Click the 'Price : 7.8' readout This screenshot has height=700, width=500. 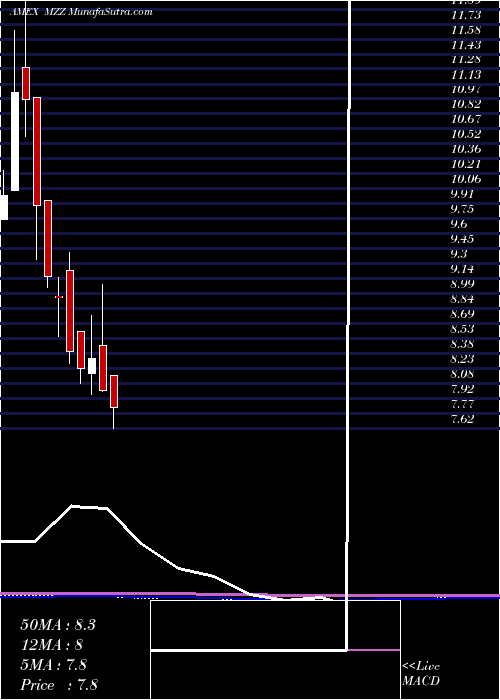[59, 684]
